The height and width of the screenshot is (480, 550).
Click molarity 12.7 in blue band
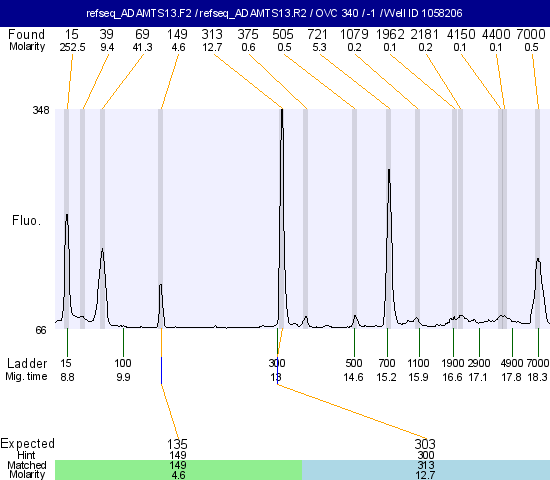(425, 475)
